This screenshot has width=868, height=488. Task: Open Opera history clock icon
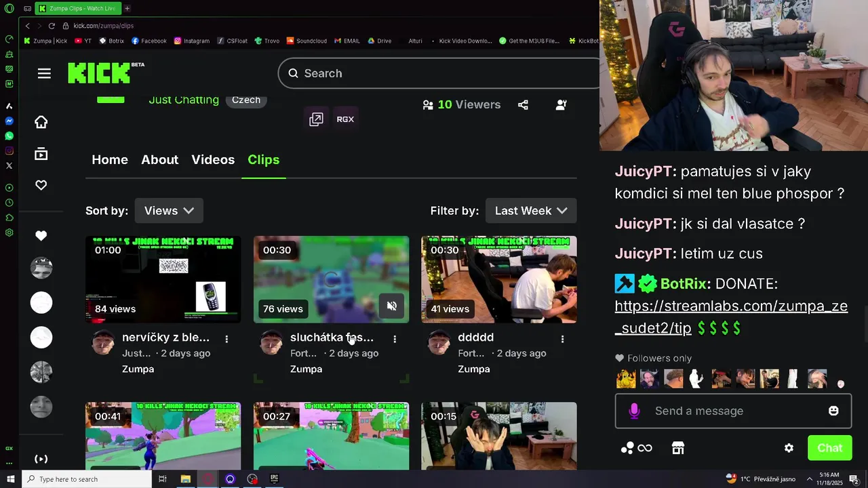(x=9, y=203)
